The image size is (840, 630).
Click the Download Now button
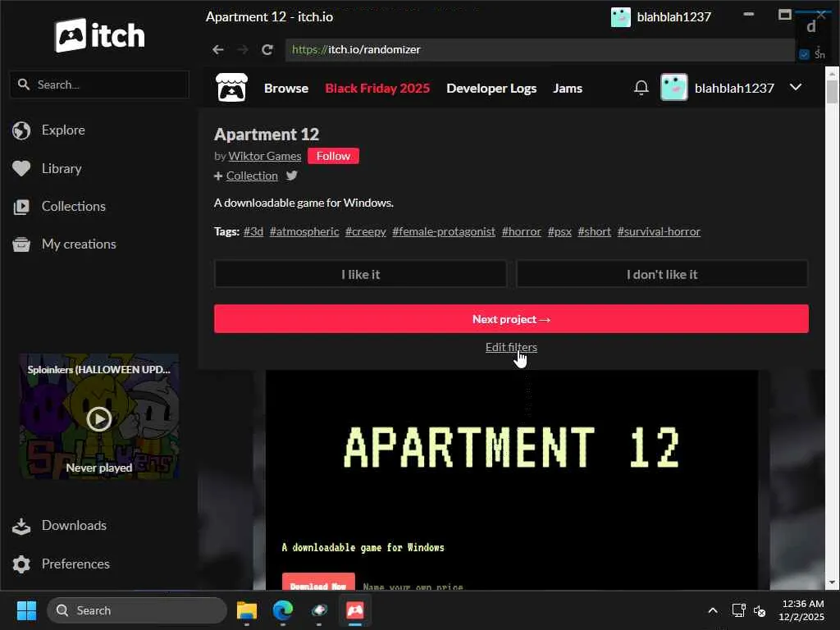pyautogui.click(x=318, y=583)
